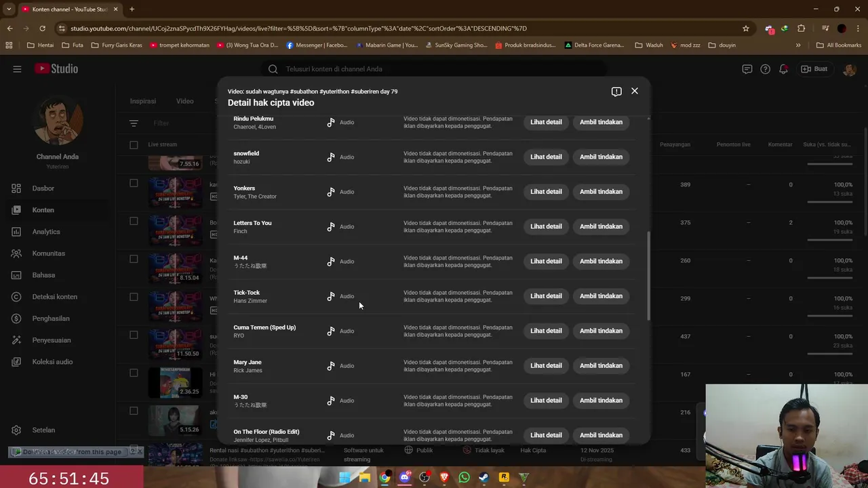Bookmark this page with the star icon
The height and width of the screenshot is (488, 868).
[746, 28]
